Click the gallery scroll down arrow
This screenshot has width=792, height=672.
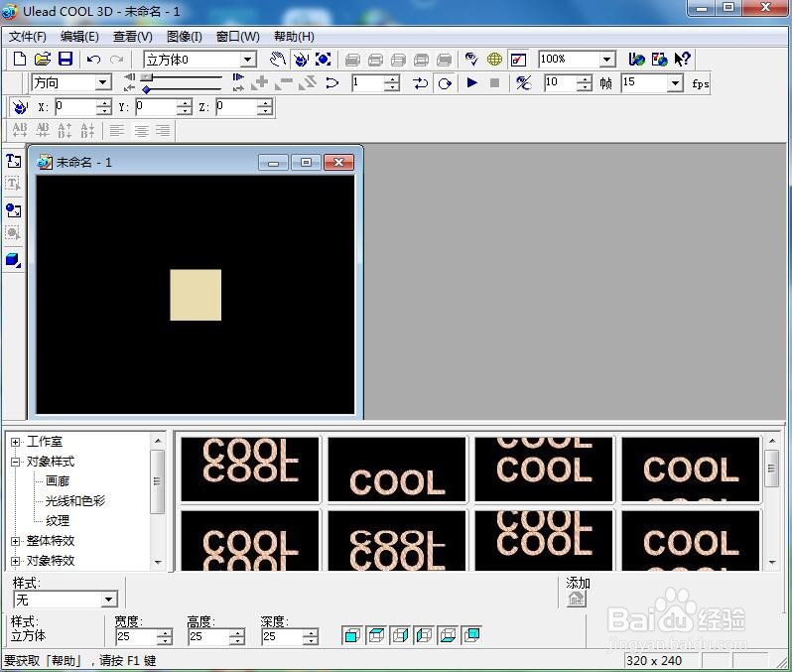pyautogui.click(x=772, y=563)
